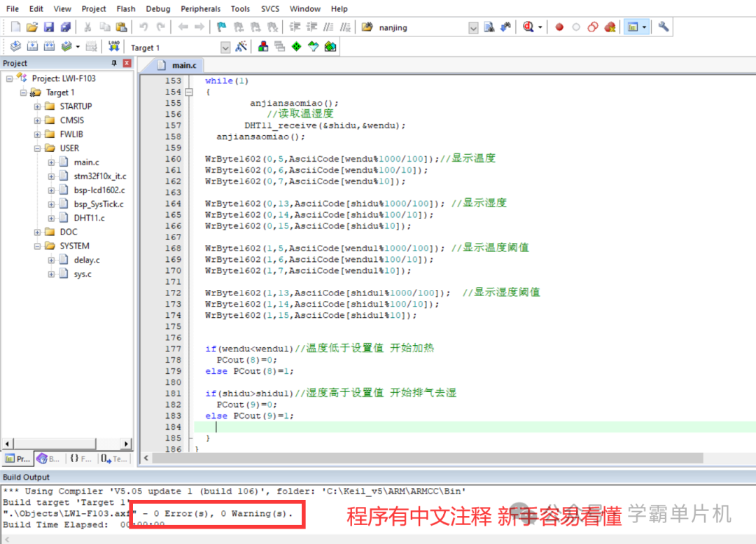The image size is (756, 544).
Task: Open the Batch Build dropdown arrow
Action: point(78,47)
